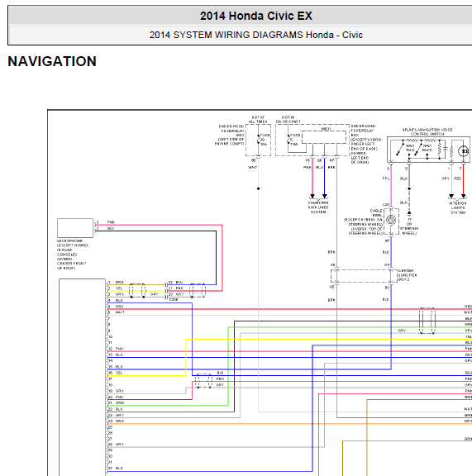Click the navigation voice control switch title

click(427, 131)
